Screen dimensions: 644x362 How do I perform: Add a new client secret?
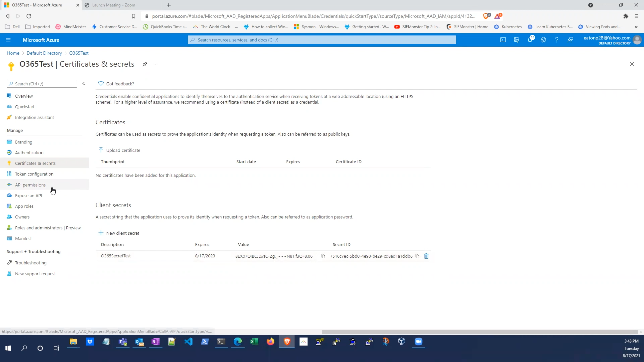(119, 233)
